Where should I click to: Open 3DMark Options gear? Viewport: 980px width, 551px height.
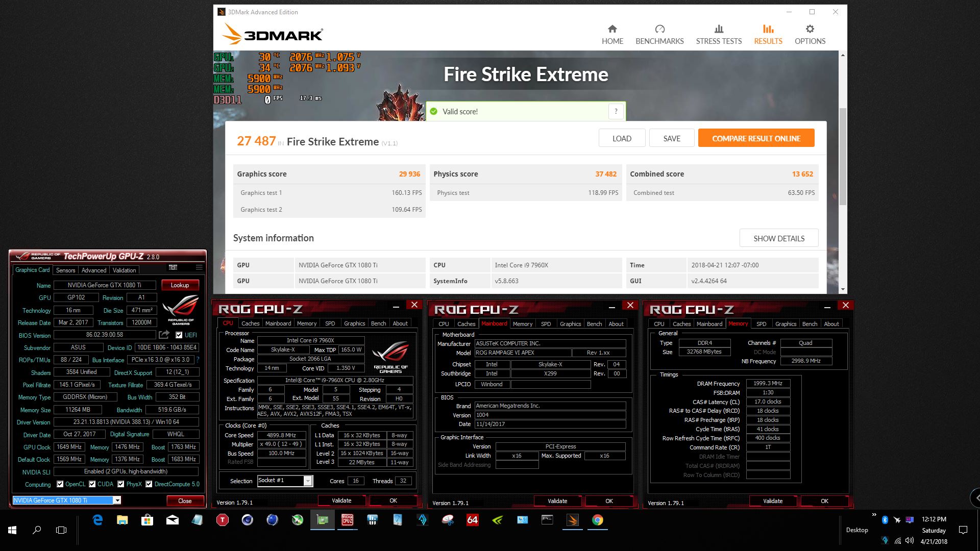tap(810, 29)
